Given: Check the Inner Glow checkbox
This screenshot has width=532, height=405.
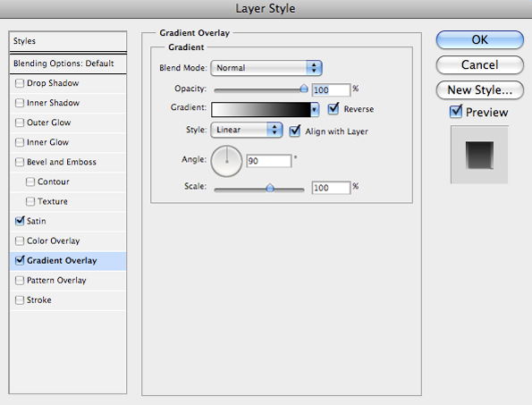Looking at the screenshot, I should (x=20, y=142).
